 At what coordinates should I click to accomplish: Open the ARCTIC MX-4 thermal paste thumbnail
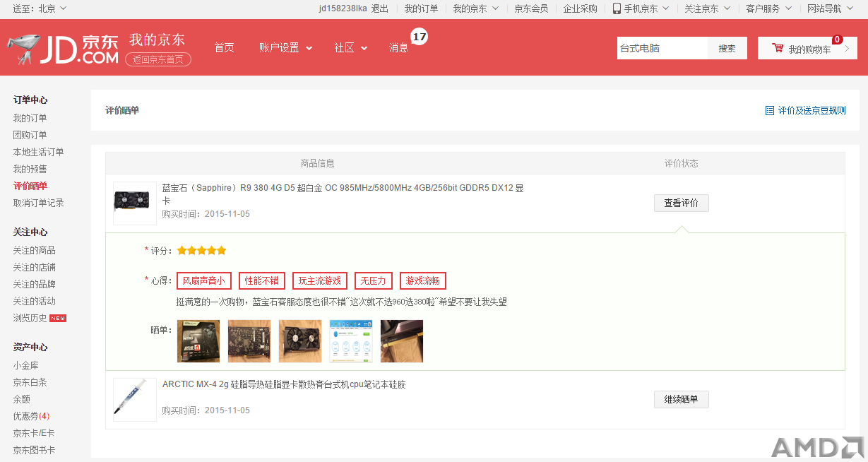(x=135, y=400)
